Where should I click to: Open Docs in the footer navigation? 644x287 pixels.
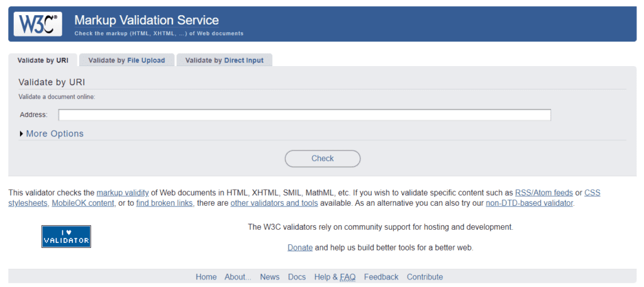click(297, 277)
